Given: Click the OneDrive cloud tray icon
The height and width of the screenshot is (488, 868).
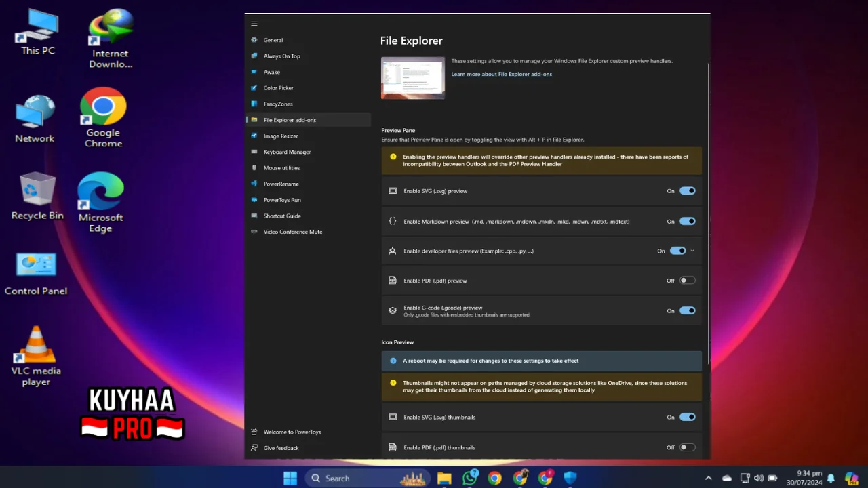Looking at the screenshot, I should [727, 479].
